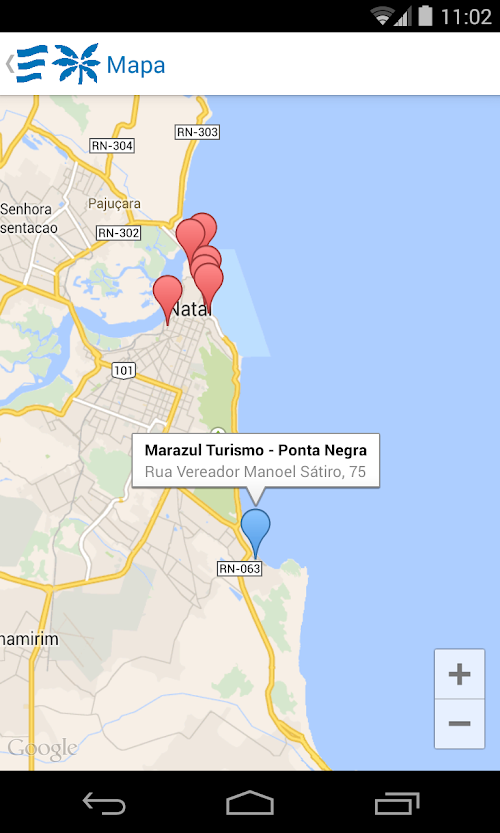
Task: Tap the Pajuçara neighborhood label
Action: pos(114,203)
